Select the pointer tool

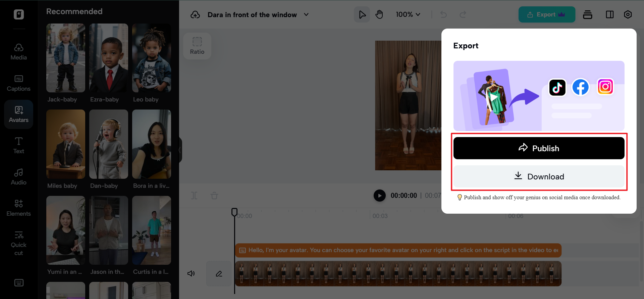click(x=362, y=14)
